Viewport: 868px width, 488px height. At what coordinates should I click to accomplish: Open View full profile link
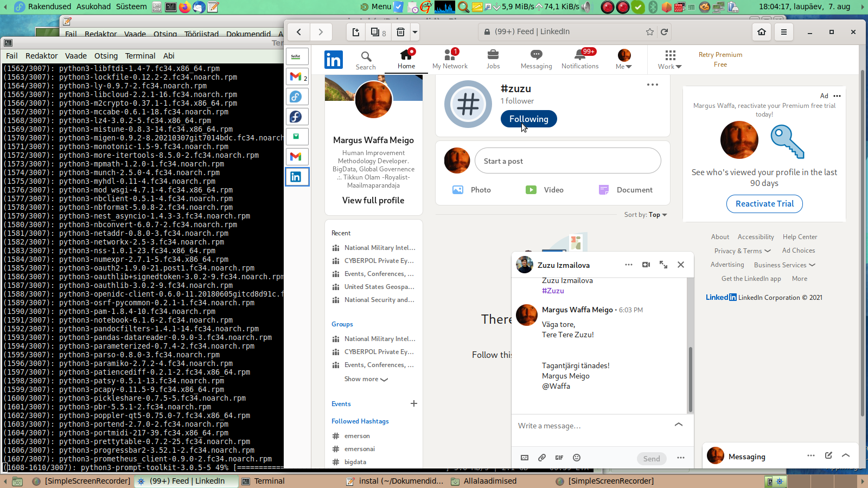[373, 200]
